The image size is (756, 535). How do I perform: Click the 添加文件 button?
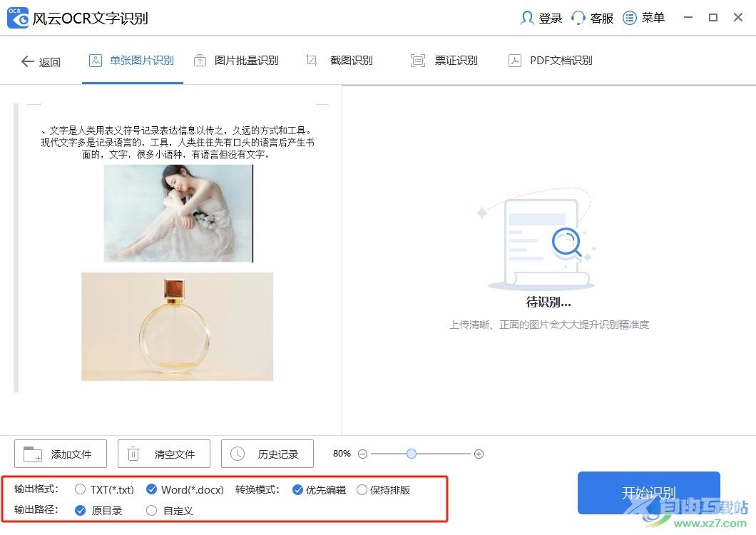61,454
